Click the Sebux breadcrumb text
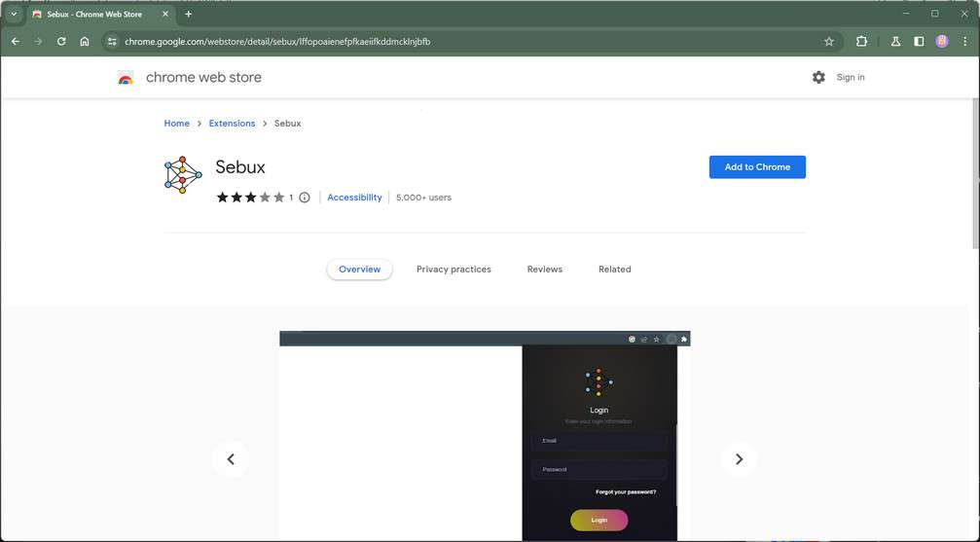 [x=287, y=124]
